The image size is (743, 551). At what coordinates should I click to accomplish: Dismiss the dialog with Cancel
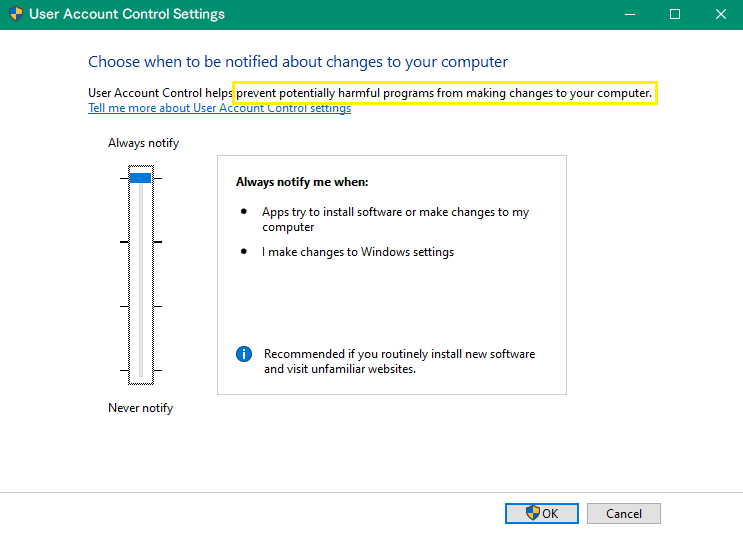click(624, 513)
